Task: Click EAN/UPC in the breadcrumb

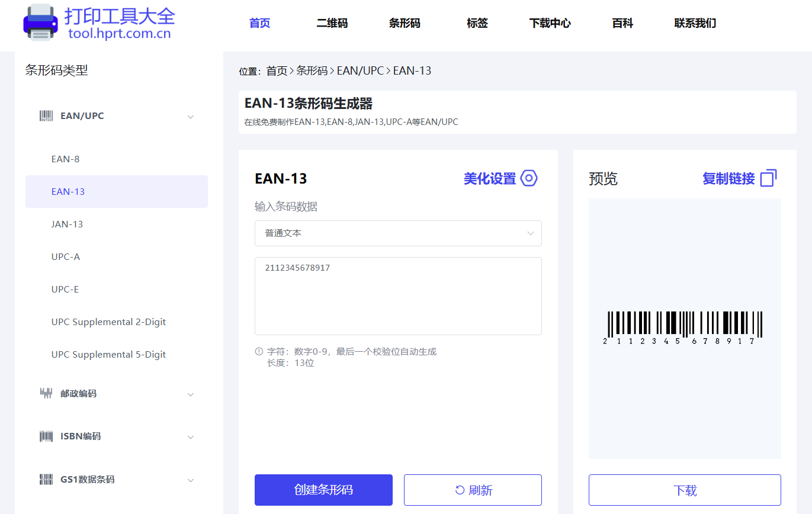Action: click(360, 71)
